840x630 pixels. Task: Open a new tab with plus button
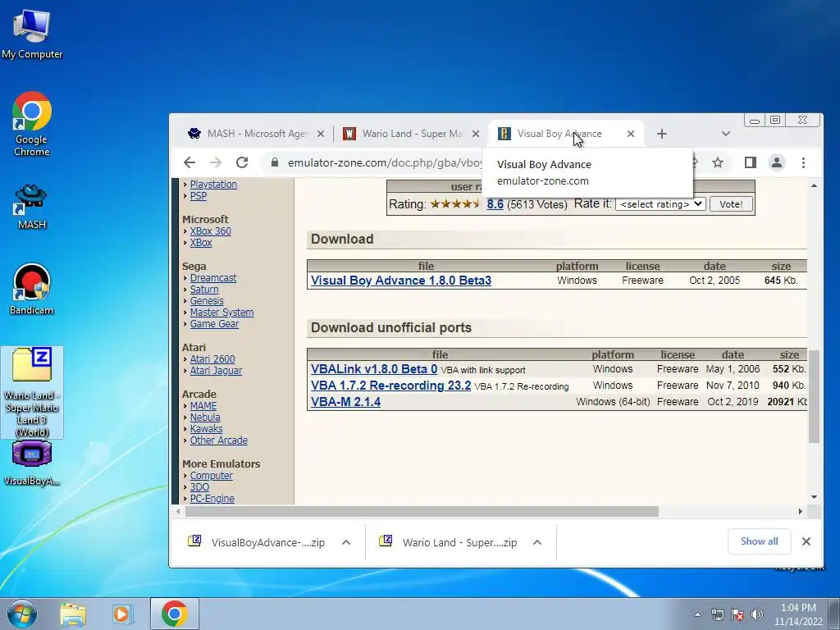[x=662, y=134]
